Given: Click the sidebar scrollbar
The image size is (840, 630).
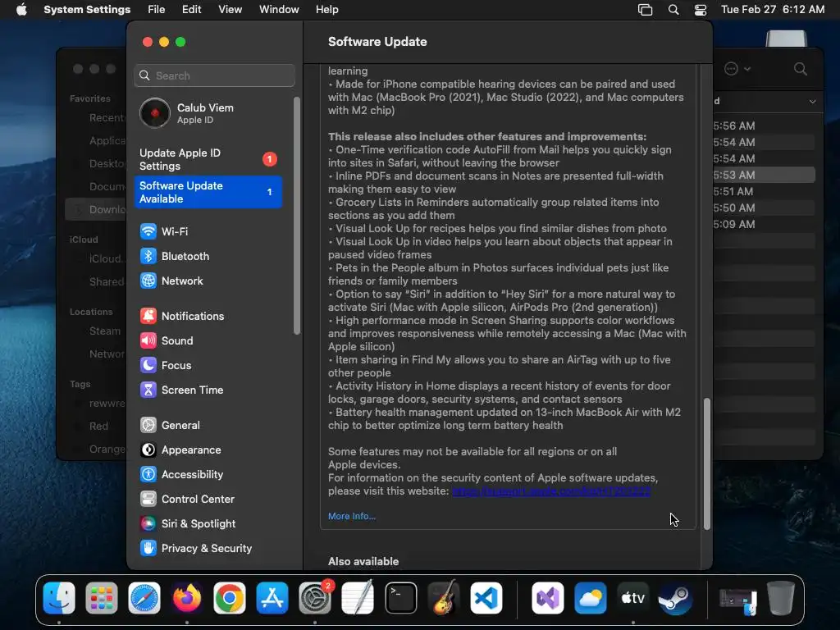Looking at the screenshot, I should point(297,216).
